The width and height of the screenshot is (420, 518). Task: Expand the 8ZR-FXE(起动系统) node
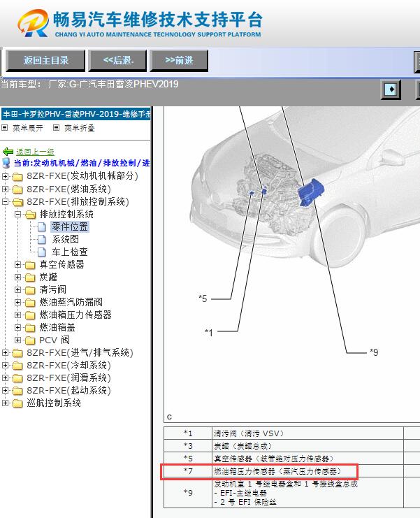click(x=5, y=391)
